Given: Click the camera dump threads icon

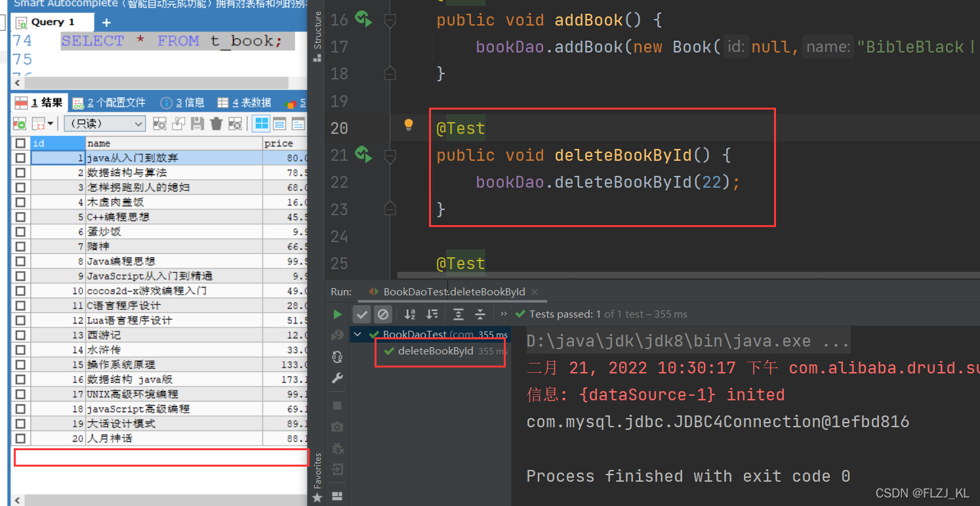Looking at the screenshot, I should click(337, 427).
